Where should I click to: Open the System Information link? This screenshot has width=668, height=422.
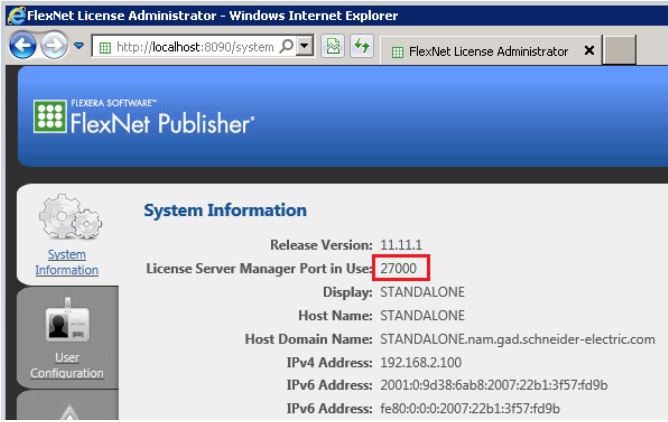coord(67,262)
